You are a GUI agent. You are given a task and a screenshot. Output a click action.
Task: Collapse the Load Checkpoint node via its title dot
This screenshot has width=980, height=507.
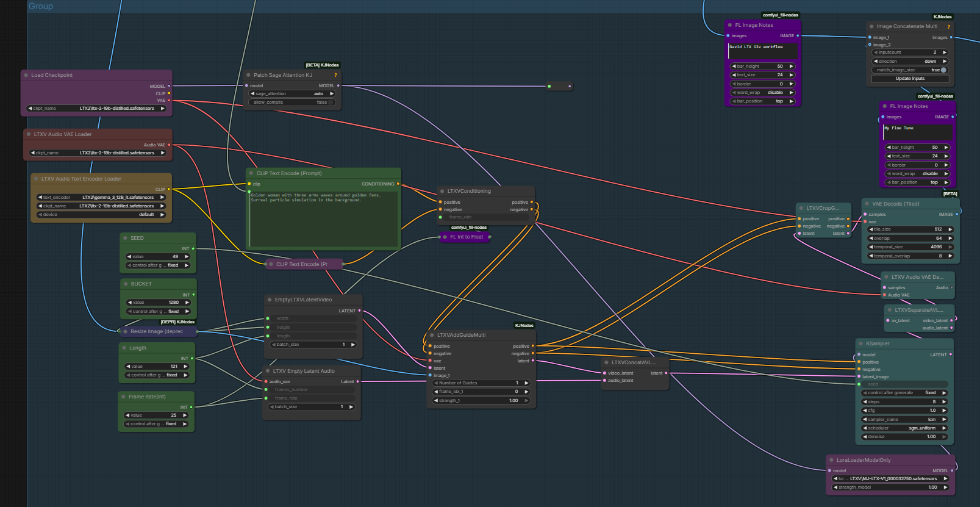(x=26, y=75)
